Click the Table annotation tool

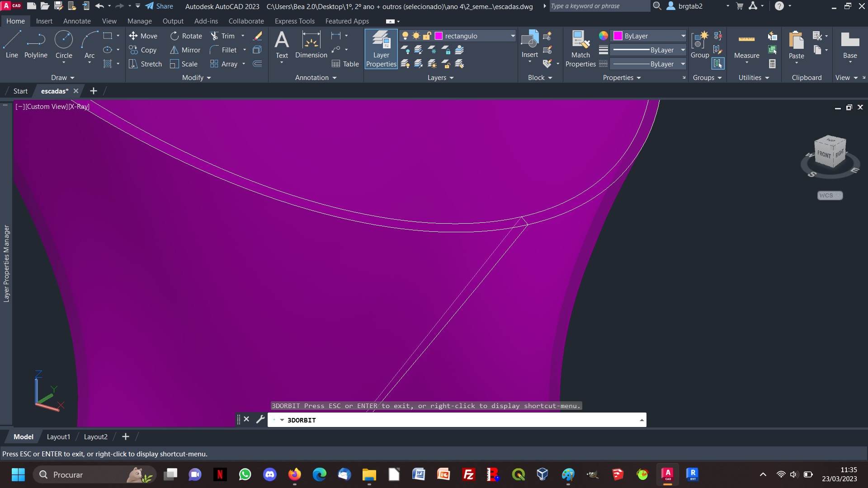point(345,64)
